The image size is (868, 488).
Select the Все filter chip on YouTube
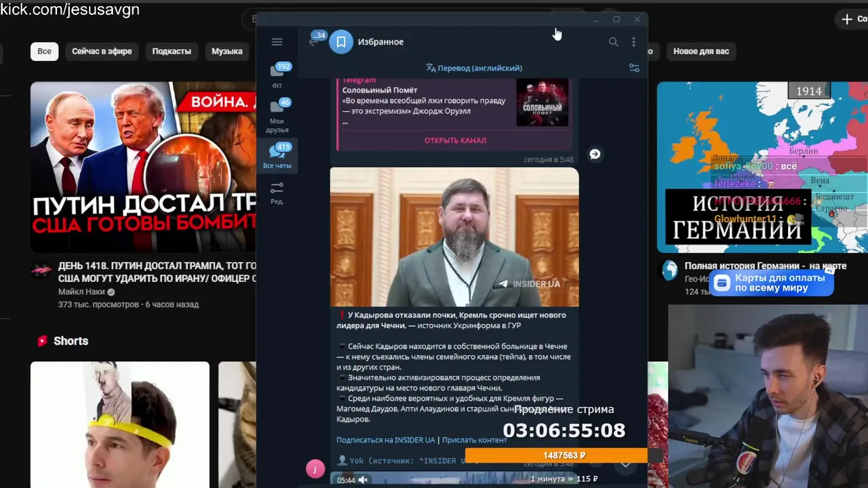(x=44, y=51)
